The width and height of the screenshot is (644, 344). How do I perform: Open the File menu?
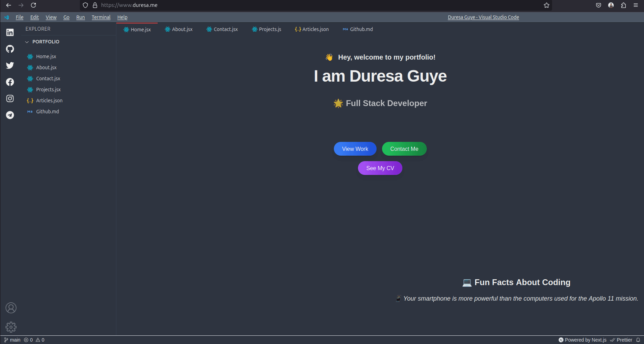(20, 17)
